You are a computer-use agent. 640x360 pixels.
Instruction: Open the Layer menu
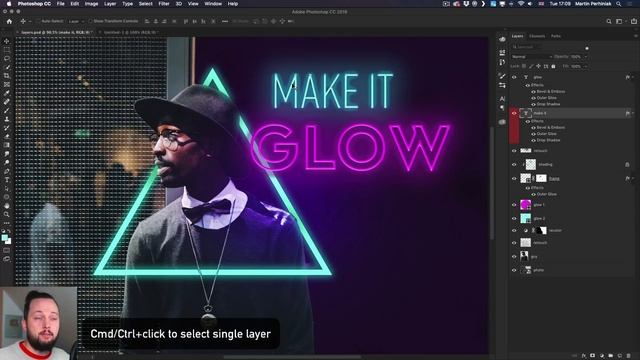pyautogui.click(x=110, y=4)
